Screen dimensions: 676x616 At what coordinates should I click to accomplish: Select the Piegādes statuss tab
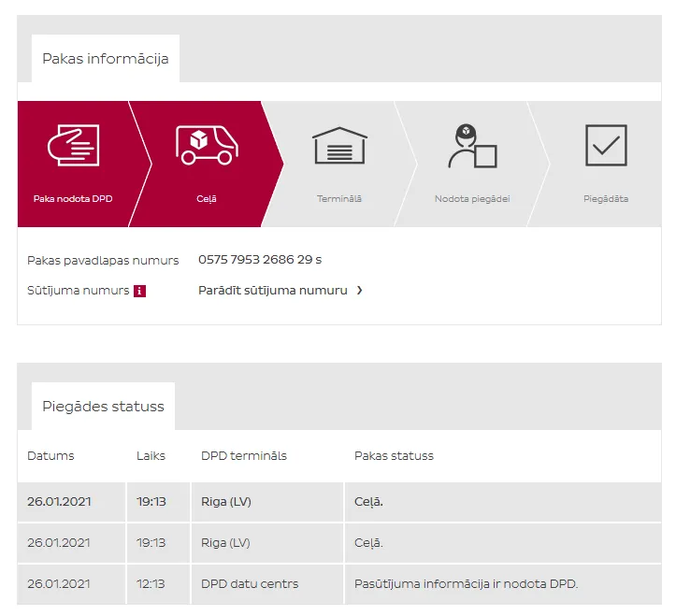coord(104,406)
